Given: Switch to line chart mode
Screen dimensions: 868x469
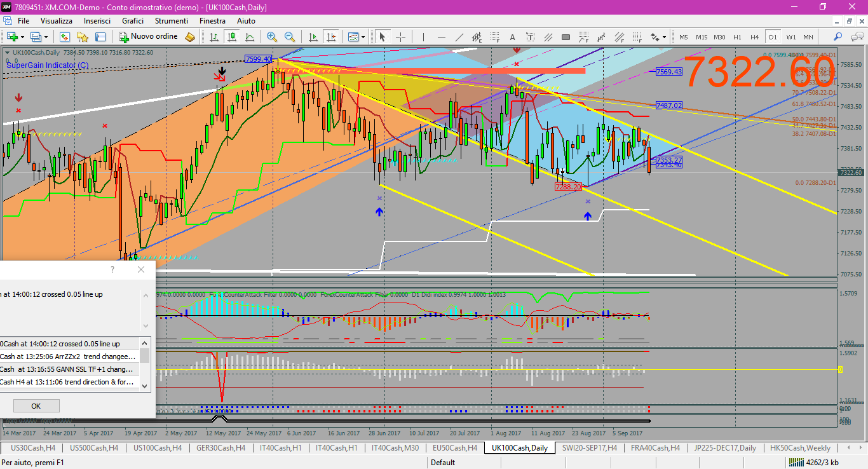Looking at the screenshot, I should point(250,37).
